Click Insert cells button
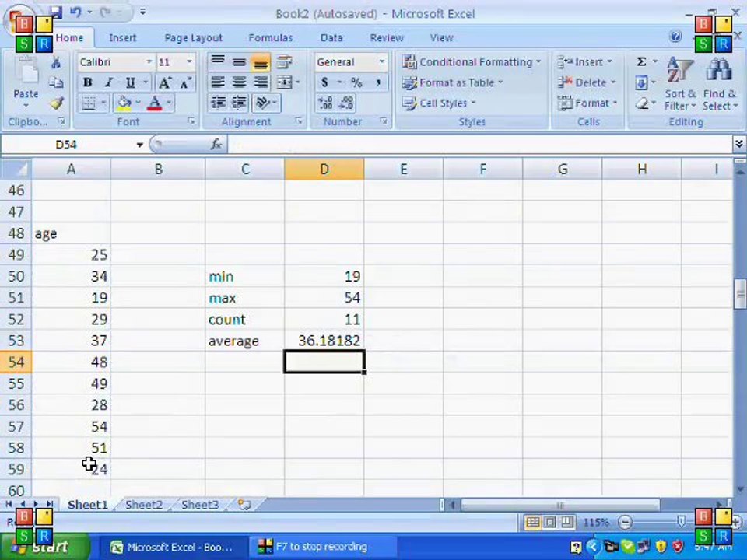 (585, 62)
